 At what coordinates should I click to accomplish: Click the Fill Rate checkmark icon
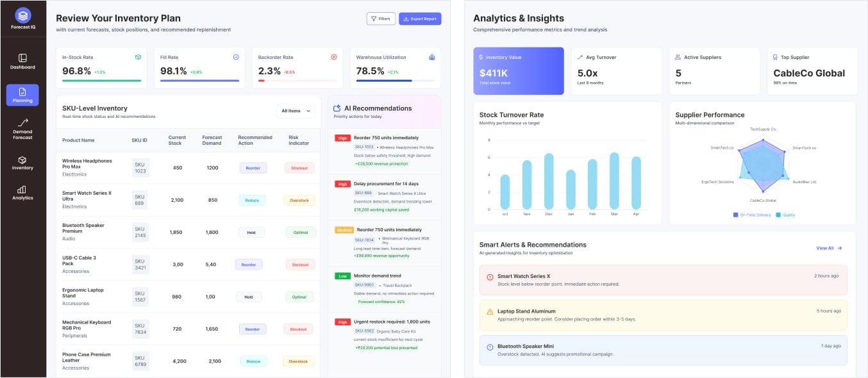(x=236, y=57)
